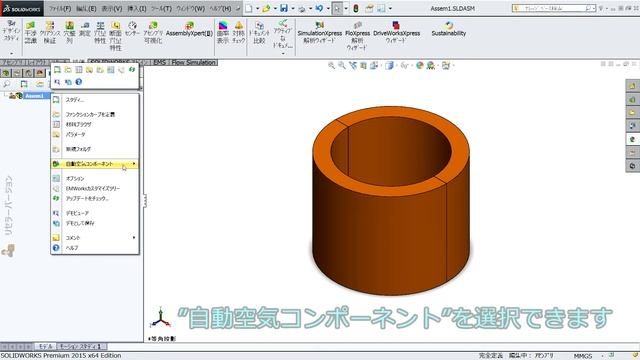Click the Save icon in quick toolbar

284,8
